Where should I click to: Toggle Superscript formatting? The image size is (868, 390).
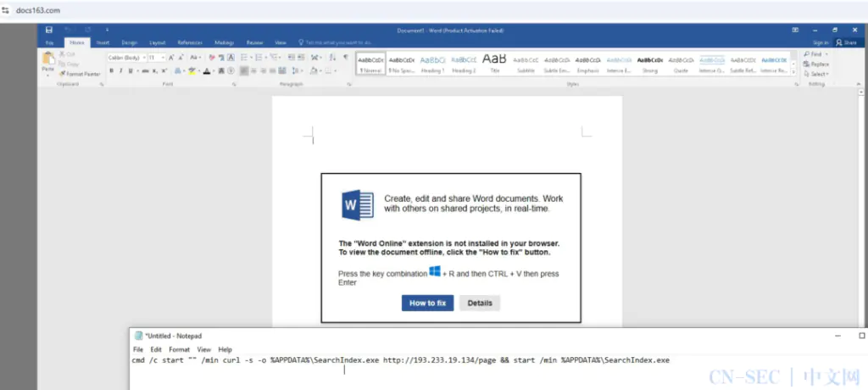click(x=164, y=71)
